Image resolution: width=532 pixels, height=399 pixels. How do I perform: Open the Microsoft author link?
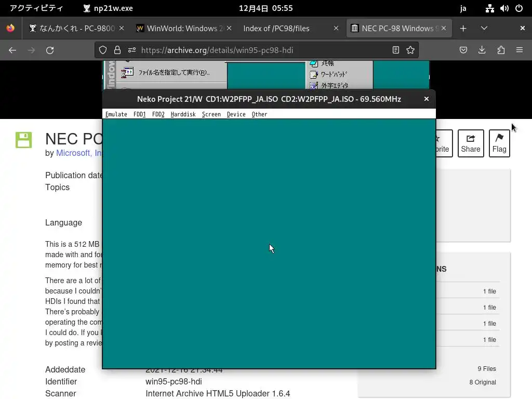pyautogui.click(x=79, y=153)
